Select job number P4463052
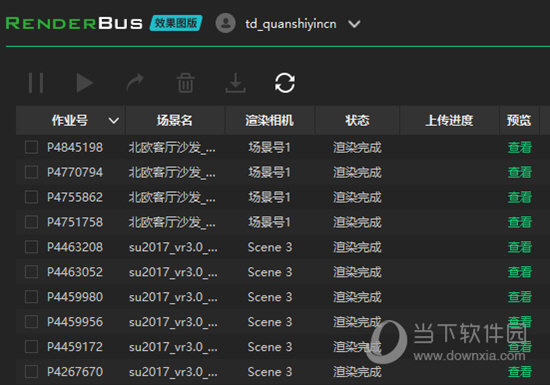The image size is (550, 385). pos(75,272)
